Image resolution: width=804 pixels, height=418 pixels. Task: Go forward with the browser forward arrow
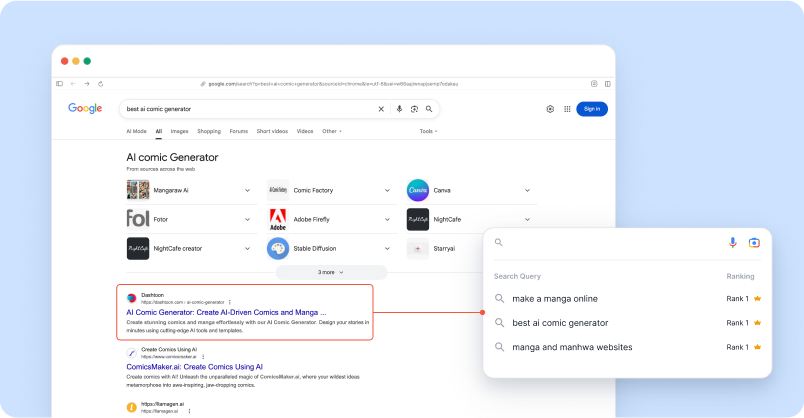click(87, 84)
